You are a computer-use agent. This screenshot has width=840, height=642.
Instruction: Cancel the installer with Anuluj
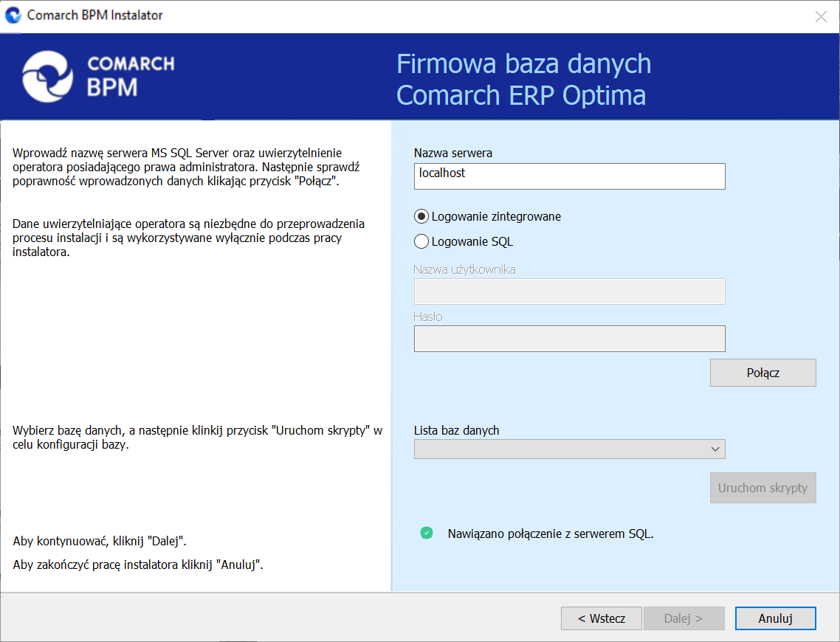[x=775, y=618]
